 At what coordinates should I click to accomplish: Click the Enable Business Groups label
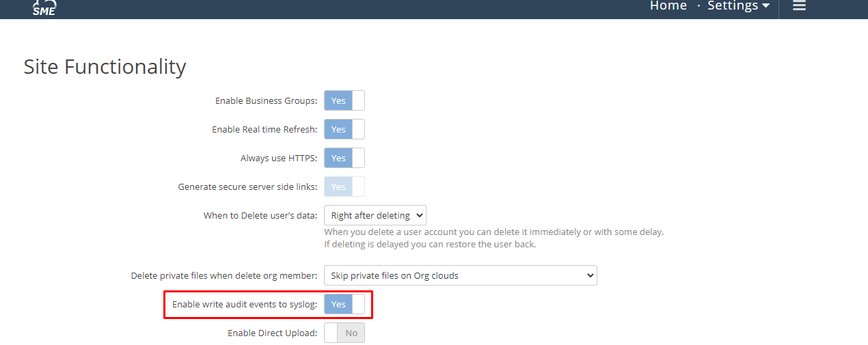point(266,100)
